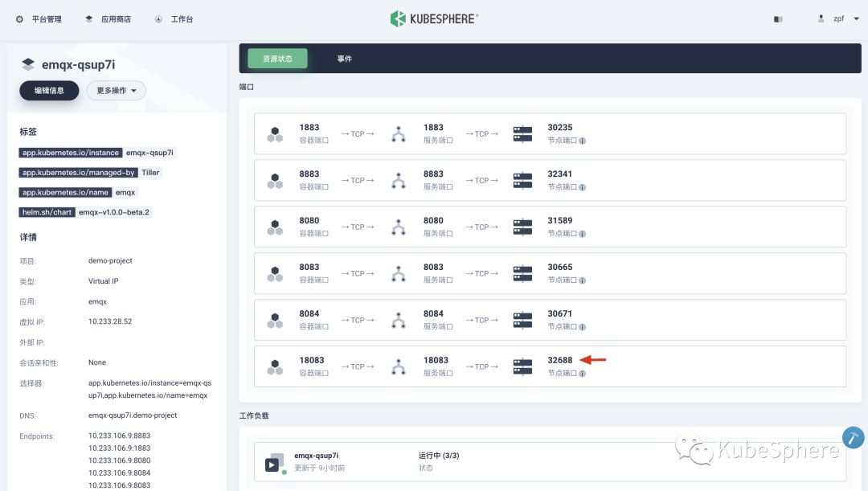
Task: Click the info icon beside node port 30671
Action: pos(583,326)
